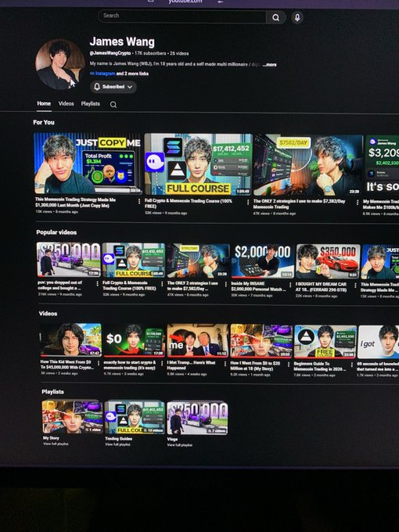Image resolution: width=399 pixels, height=532 pixels.
Task: Open options for 'Inside My INSANE $2,000,000' video
Action: pos(291,285)
